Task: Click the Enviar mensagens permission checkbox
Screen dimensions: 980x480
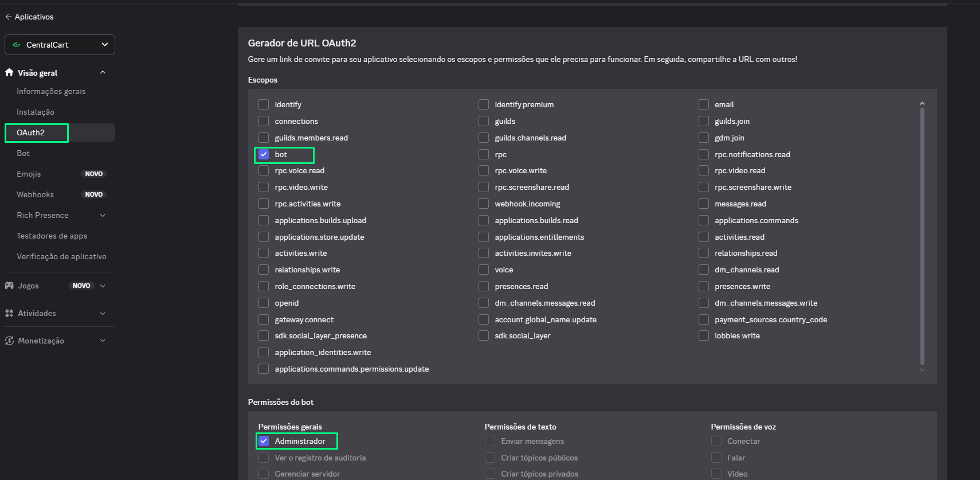Action: [490, 441]
